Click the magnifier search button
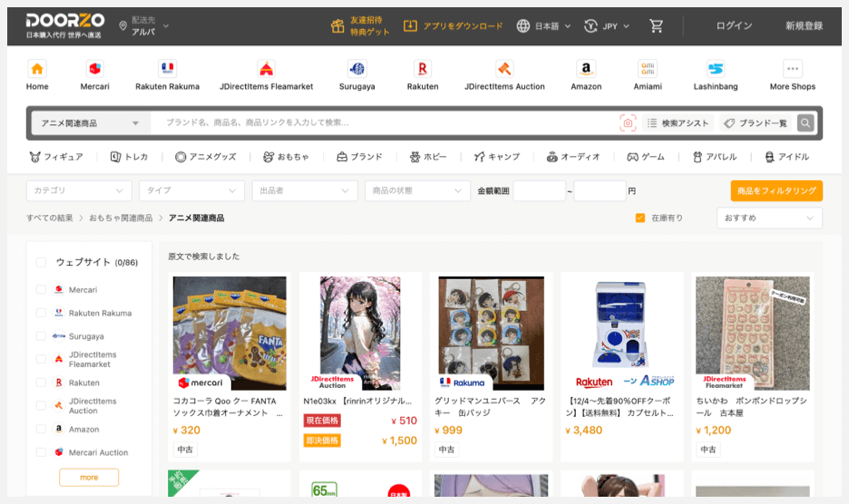849x504 pixels. (x=805, y=123)
